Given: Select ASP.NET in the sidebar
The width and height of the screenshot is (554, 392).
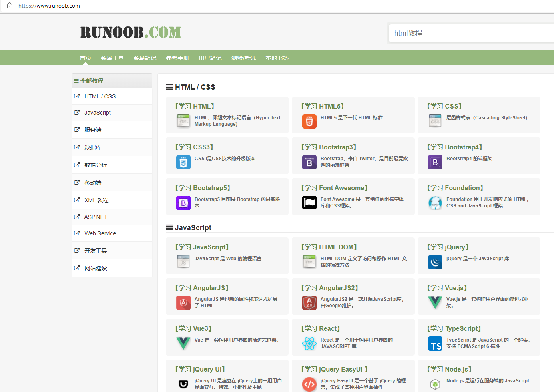Looking at the screenshot, I should click(x=112, y=217).
